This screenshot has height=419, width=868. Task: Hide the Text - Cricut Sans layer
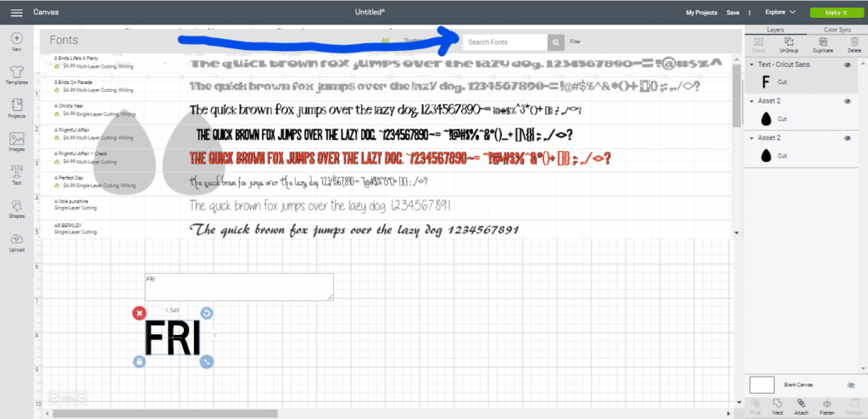pyautogui.click(x=847, y=64)
